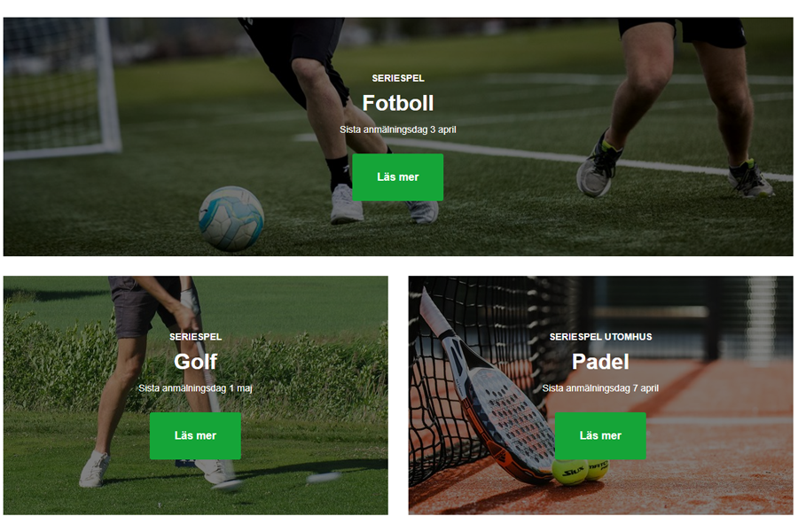Click the gray sneaker in the Fotboll banner
The height and width of the screenshot is (532, 798).
tap(599, 166)
